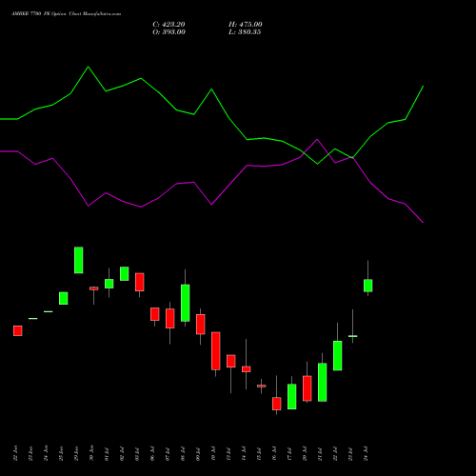Click the "08 Jul" date axis label
Image resolution: width=476 pixels, height=476 pixels.
184,454
